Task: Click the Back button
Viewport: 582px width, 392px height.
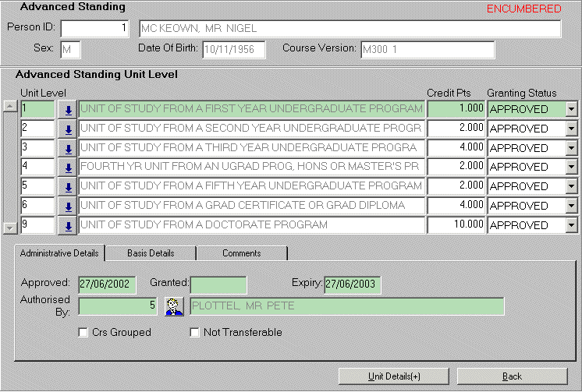Action: [512, 376]
